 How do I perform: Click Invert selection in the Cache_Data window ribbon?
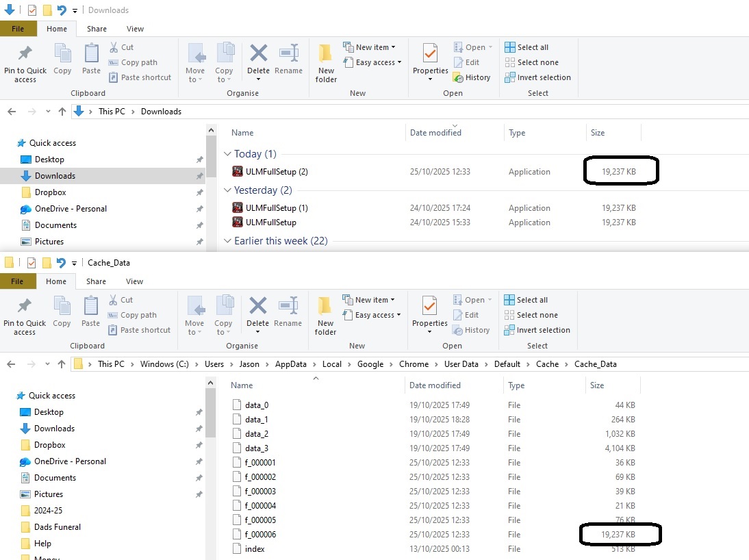(543, 330)
